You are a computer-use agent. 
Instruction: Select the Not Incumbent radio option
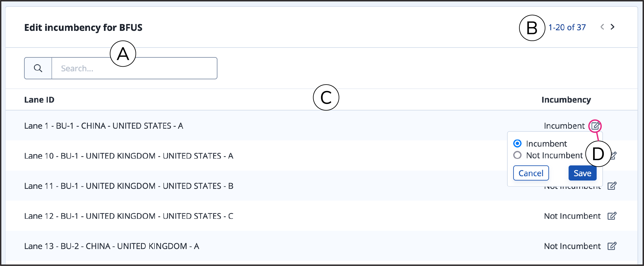point(518,155)
